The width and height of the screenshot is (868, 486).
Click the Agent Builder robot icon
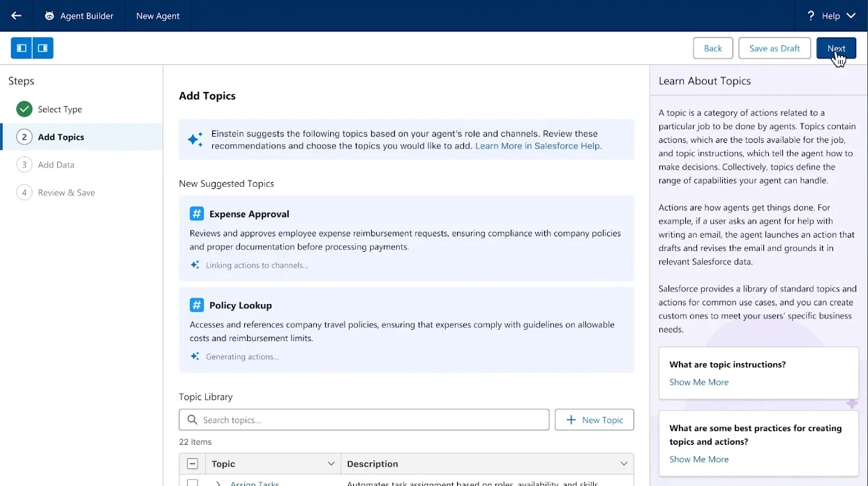[49, 15]
